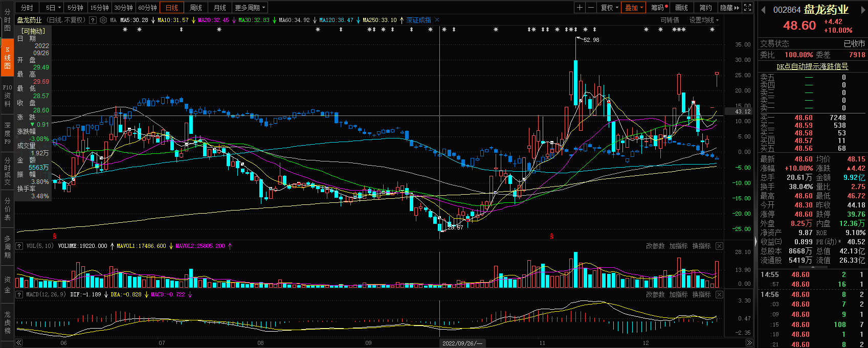Screen dimensions: 868x348
Task: Click VOL 改参数 button
Action: (x=655, y=246)
